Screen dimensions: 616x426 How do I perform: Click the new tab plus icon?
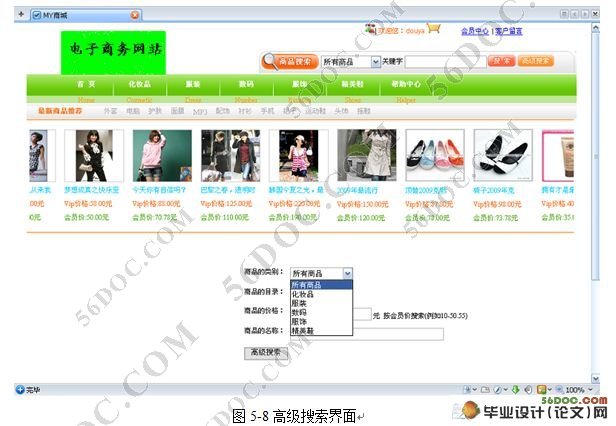point(21,15)
